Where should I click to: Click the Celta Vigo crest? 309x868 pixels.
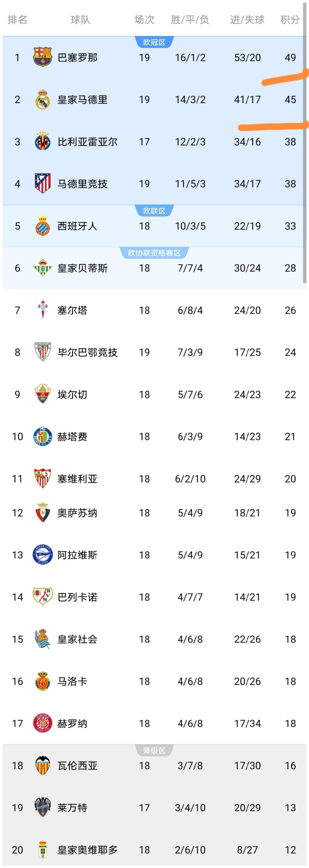click(x=42, y=310)
